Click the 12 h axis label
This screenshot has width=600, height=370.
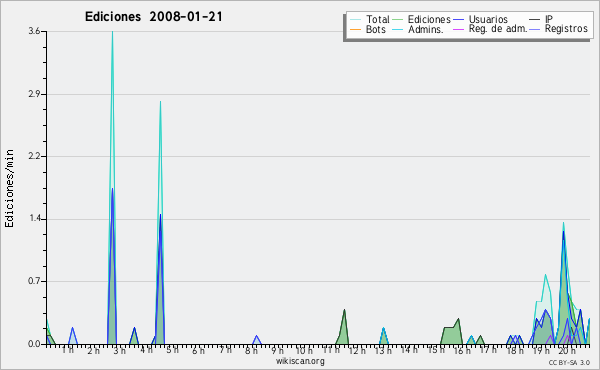click(x=357, y=350)
